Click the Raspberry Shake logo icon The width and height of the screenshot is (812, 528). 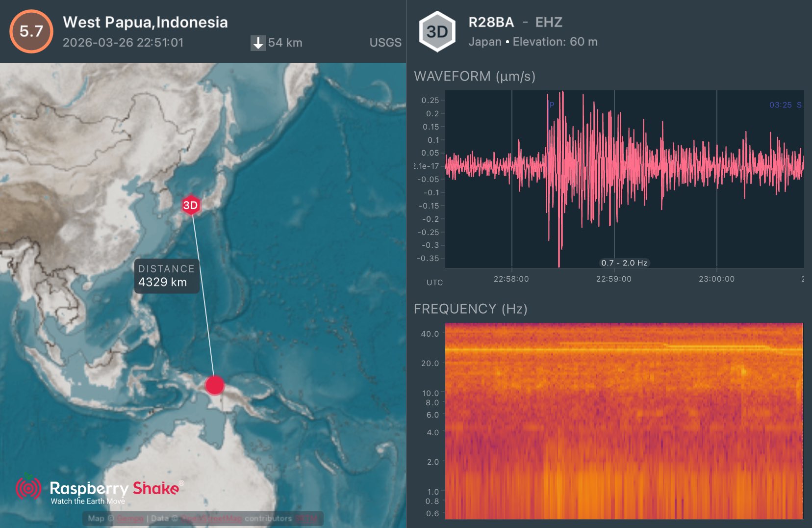click(x=28, y=488)
